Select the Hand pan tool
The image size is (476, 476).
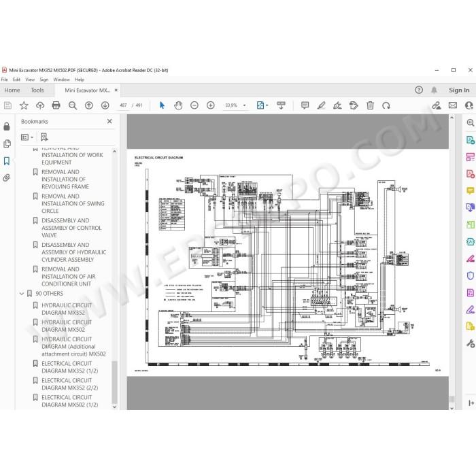click(x=178, y=105)
